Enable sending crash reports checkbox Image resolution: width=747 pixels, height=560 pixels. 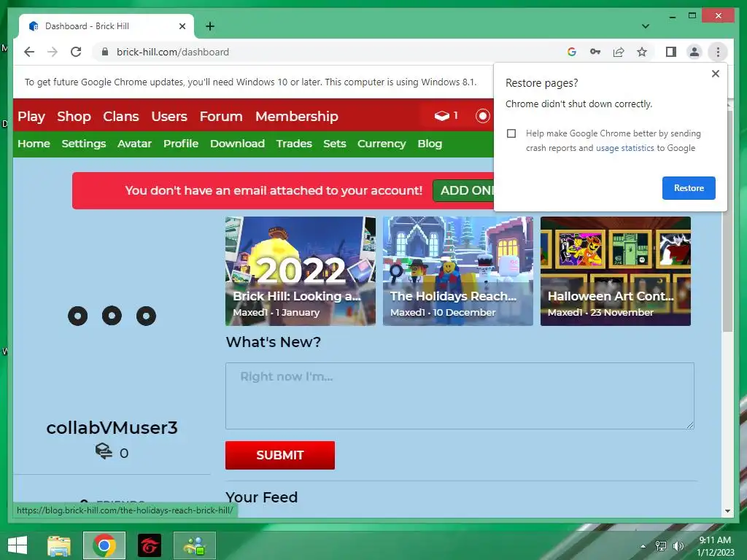(511, 133)
